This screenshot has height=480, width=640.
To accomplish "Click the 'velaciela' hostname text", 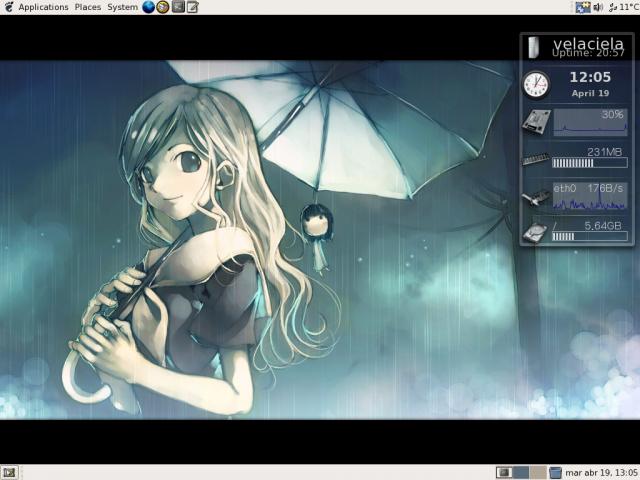I will [589, 44].
